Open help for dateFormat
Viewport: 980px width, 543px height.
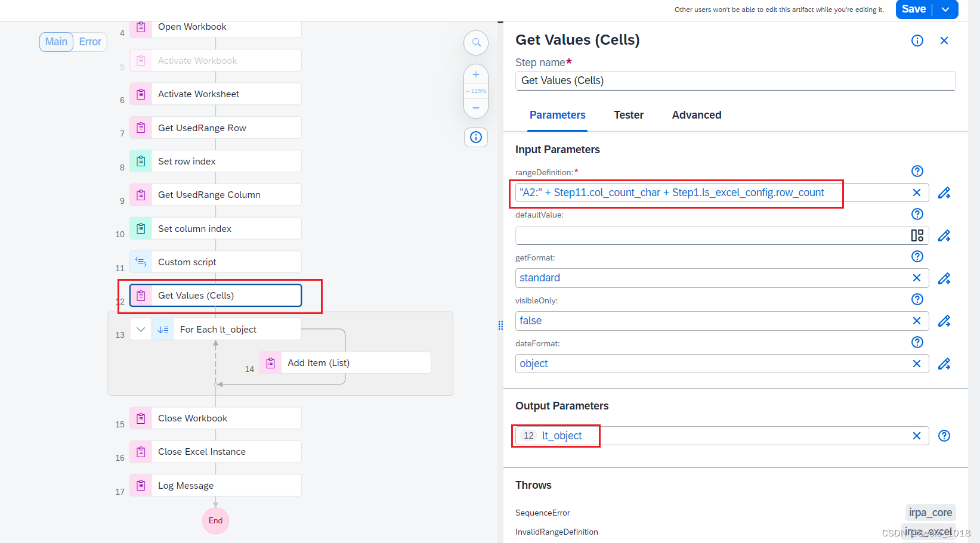pos(917,342)
